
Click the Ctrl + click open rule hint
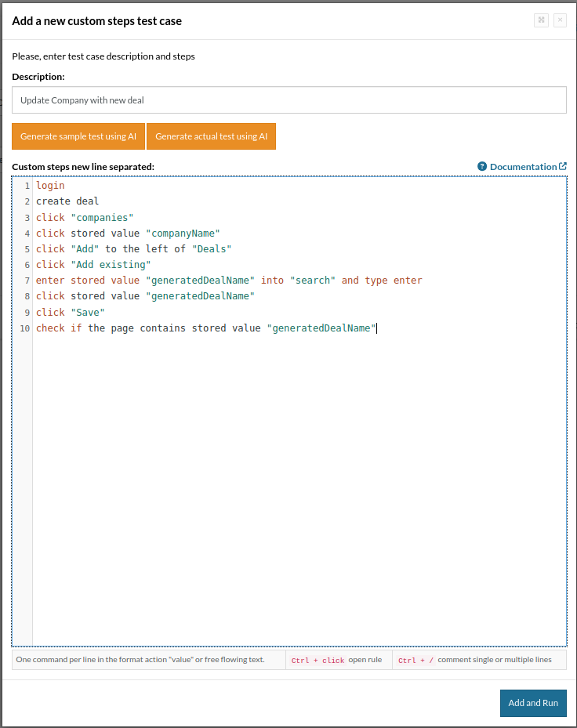[x=336, y=660]
